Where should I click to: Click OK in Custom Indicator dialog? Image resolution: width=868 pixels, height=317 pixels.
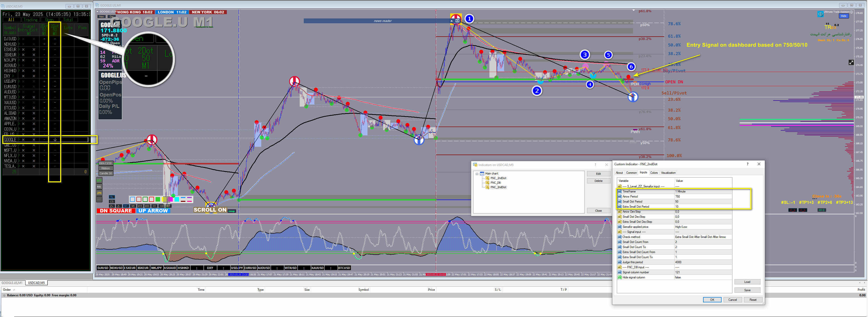[x=712, y=300]
